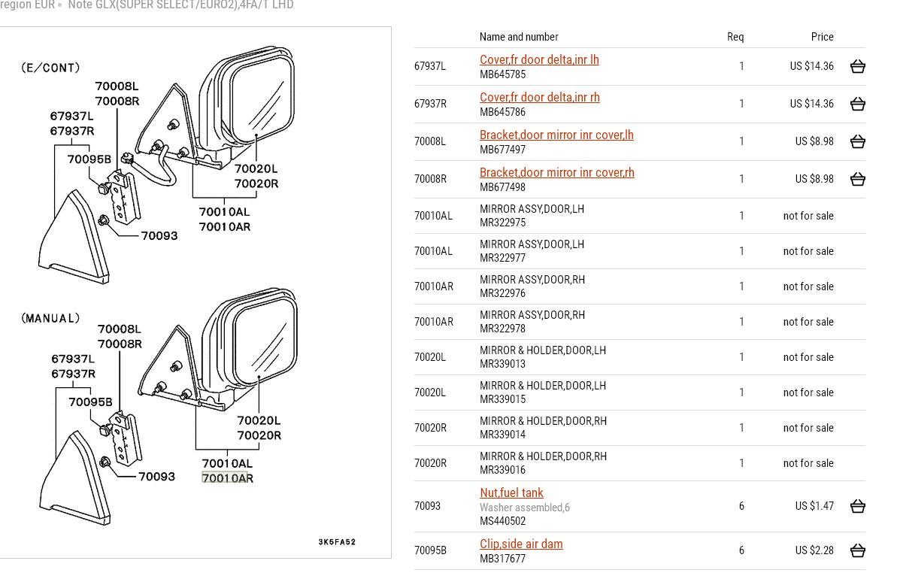Click 70095B callout in manual diagram
Viewport: 897px width, 588px height.
(x=90, y=402)
